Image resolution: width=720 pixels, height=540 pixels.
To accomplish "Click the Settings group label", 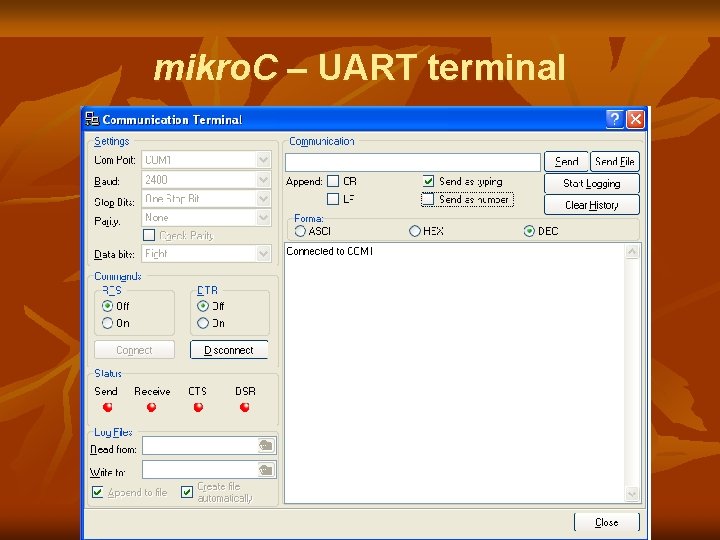I will (x=112, y=141).
